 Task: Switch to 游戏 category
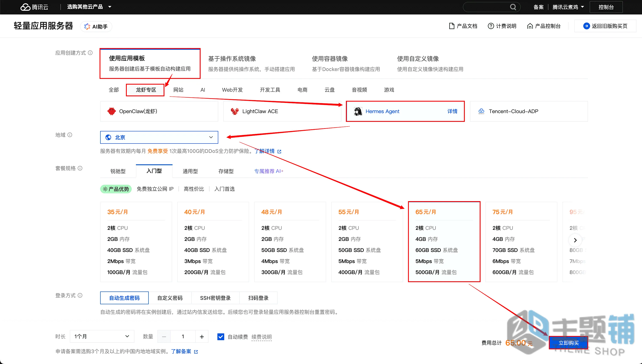click(389, 90)
